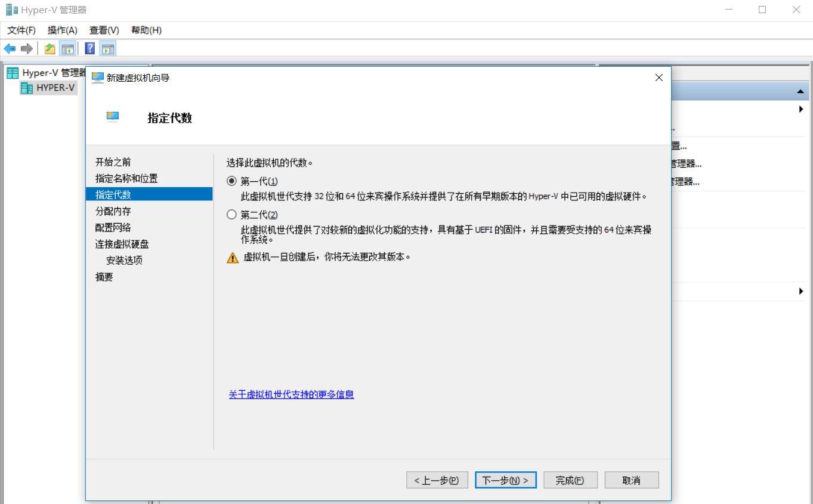The width and height of the screenshot is (813, 504).
Task: Maximize the Hyper-V 管理器 window
Action: (x=762, y=10)
